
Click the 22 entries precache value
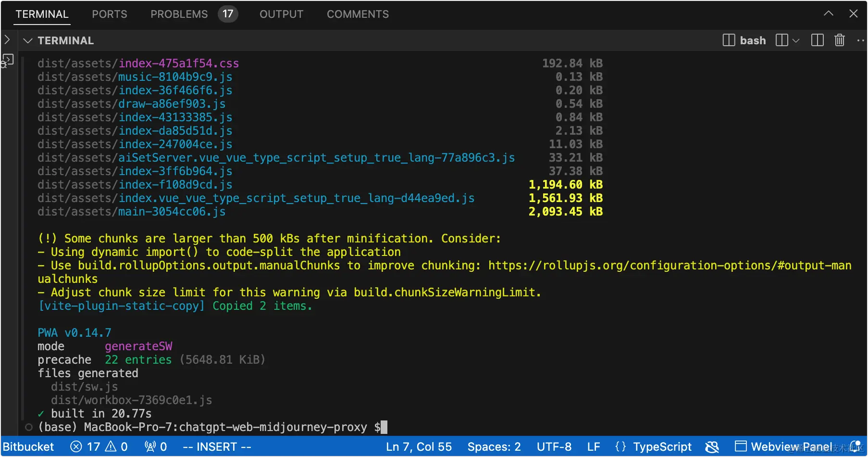click(x=138, y=360)
